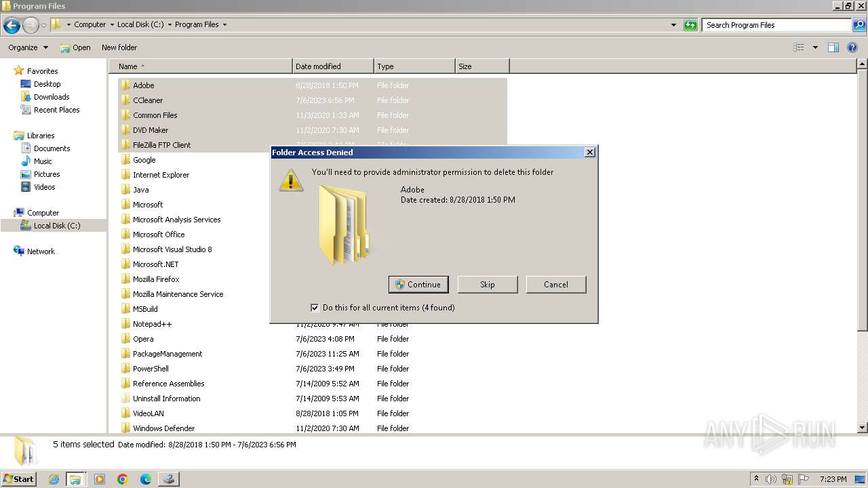
Task: Click the search magnifier icon
Action: click(x=859, y=25)
